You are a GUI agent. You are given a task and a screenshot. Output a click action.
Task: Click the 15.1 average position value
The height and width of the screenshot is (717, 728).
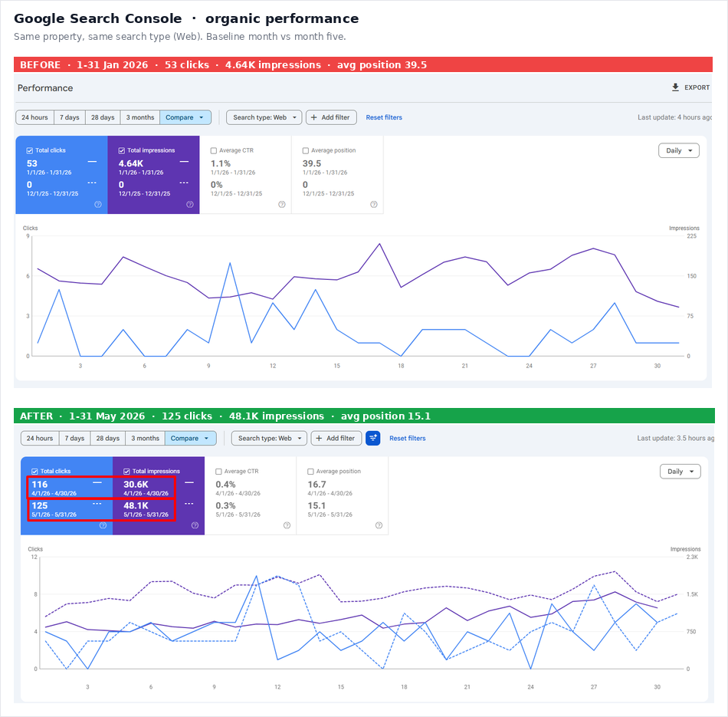(316, 505)
